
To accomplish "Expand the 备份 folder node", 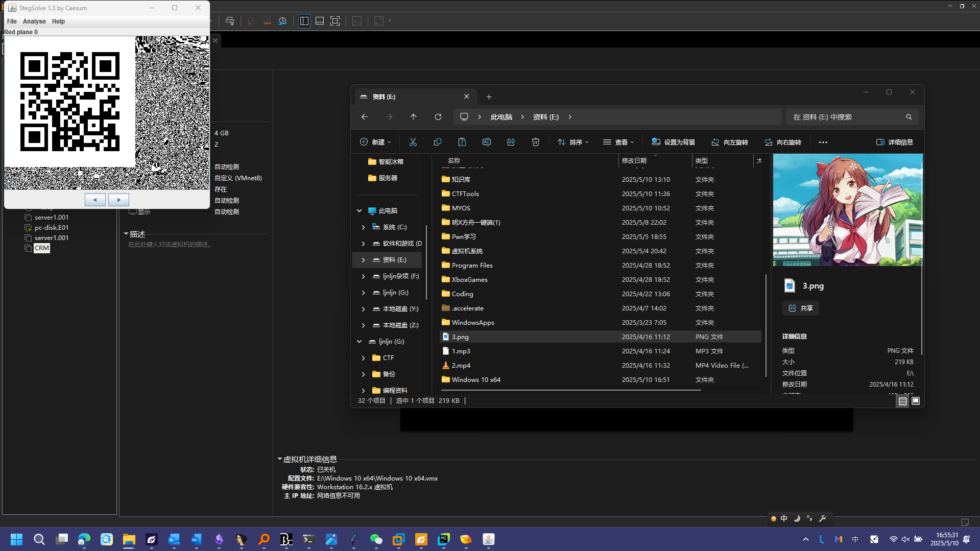I will pos(364,374).
